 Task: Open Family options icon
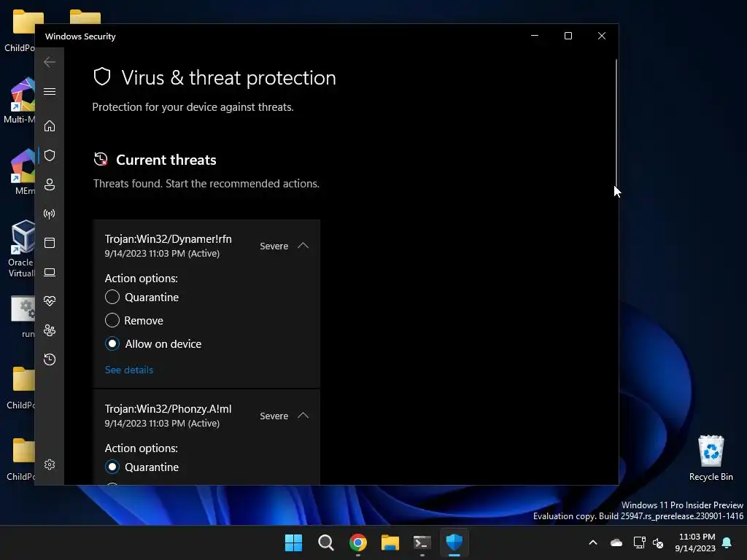coord(50,330)
